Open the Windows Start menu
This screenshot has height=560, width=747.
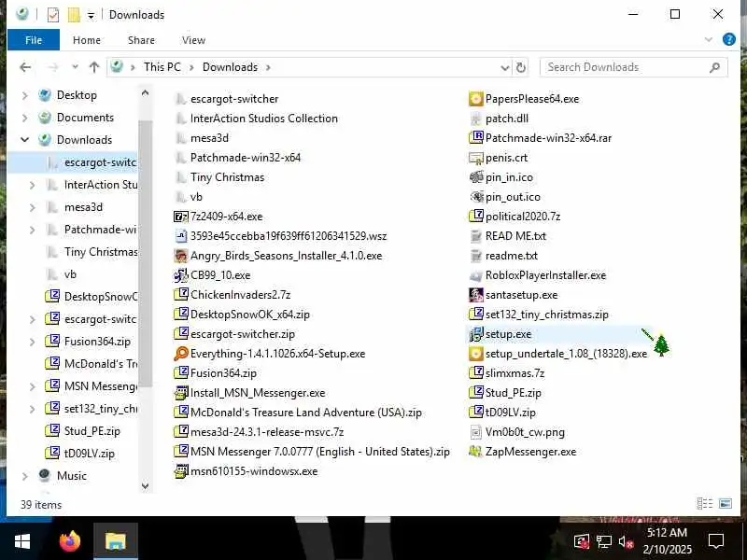point(22,541)
